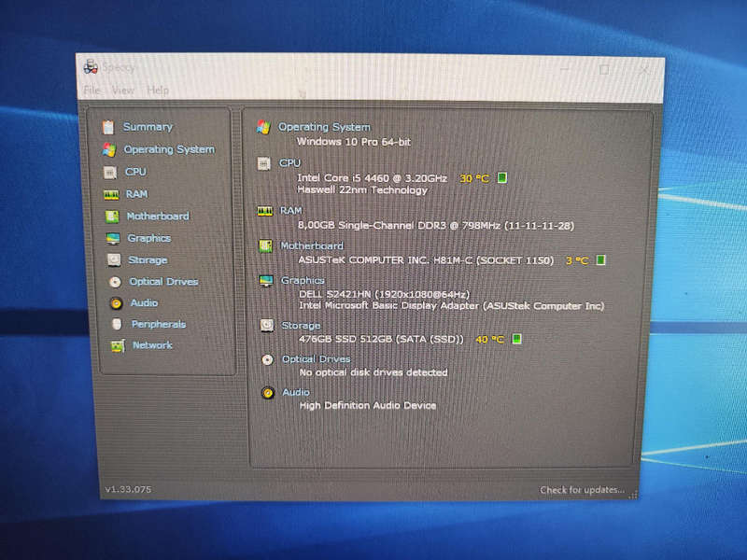
Task: Switch to Motherboard section in sidebar
Action: (158, 217)
